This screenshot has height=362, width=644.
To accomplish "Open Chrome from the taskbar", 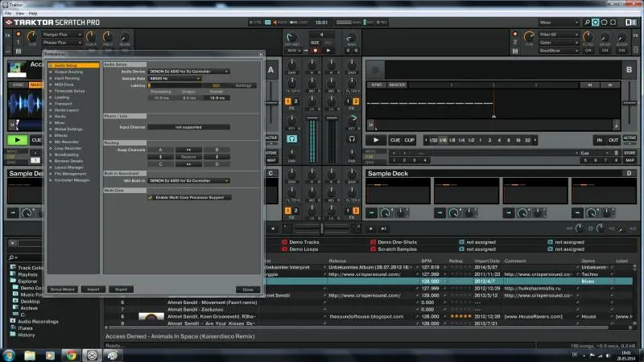I will pos(71,354).
